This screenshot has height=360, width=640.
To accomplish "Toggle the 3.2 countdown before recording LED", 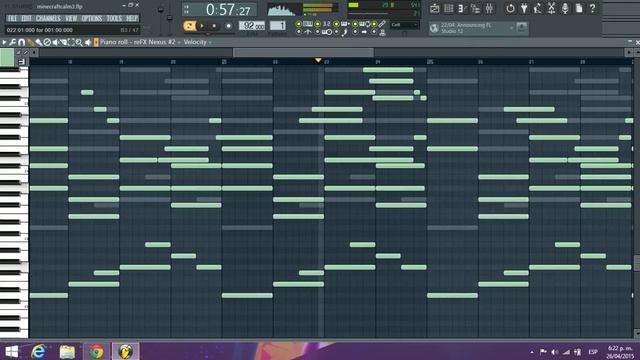I will (317, 24).
